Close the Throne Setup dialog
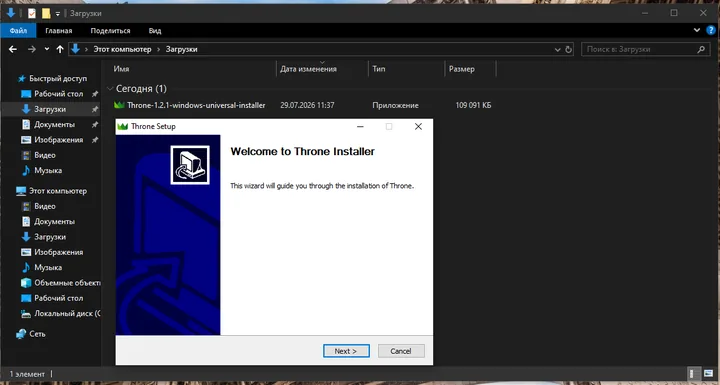This screenshot has height=385, width=720. coord(418,126)
